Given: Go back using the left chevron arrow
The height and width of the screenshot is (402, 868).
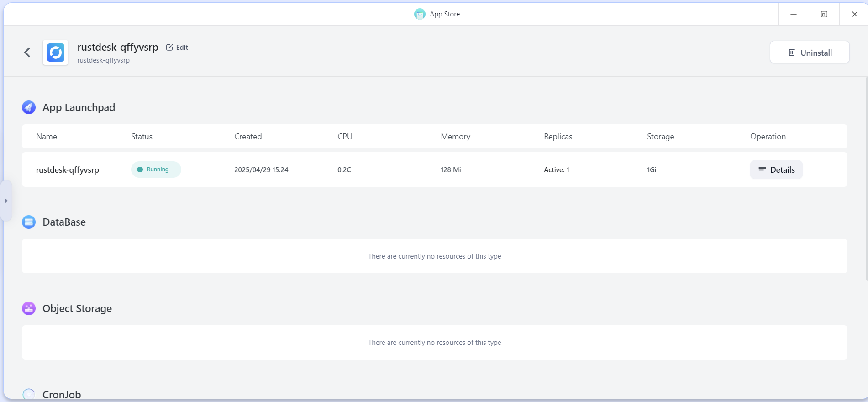Looking at the screenshot, I should [x=27, y=53].
